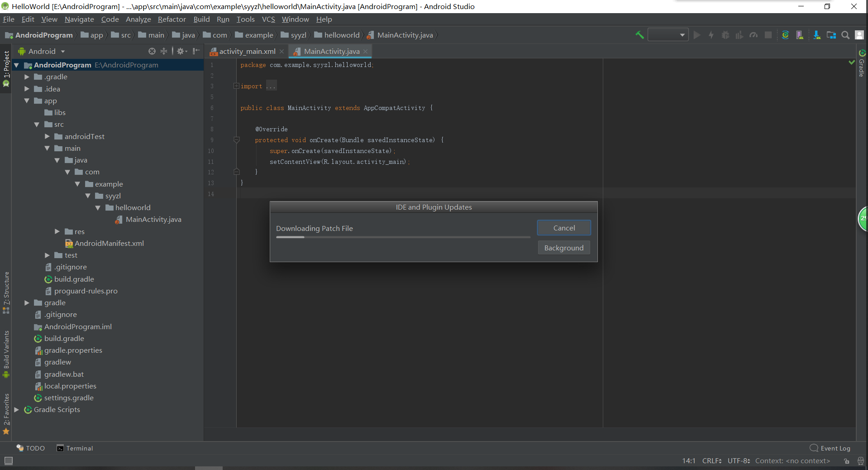The height and width of the screenshot is (470, 868).
Task: Hide the Project panel with arrow icon
Action: click(x=196, y=51)
